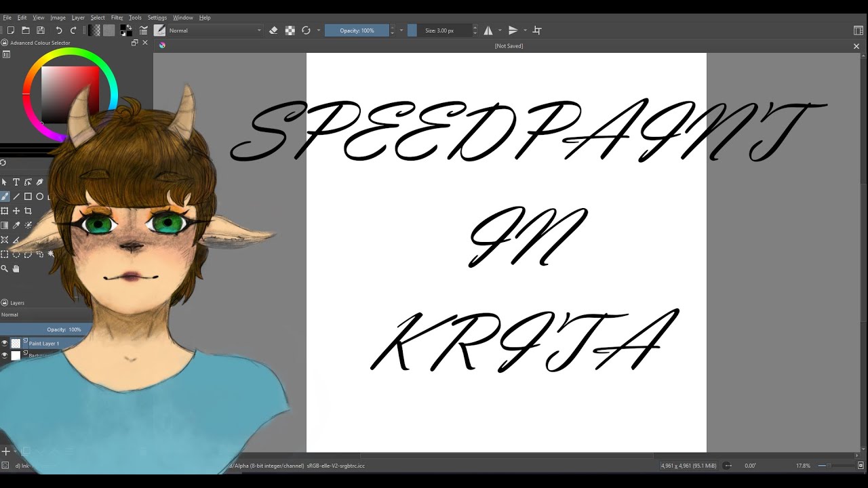Viewport: 868px width, 488px height.
Task: Select the Transform tool
Action: point(5,211)
